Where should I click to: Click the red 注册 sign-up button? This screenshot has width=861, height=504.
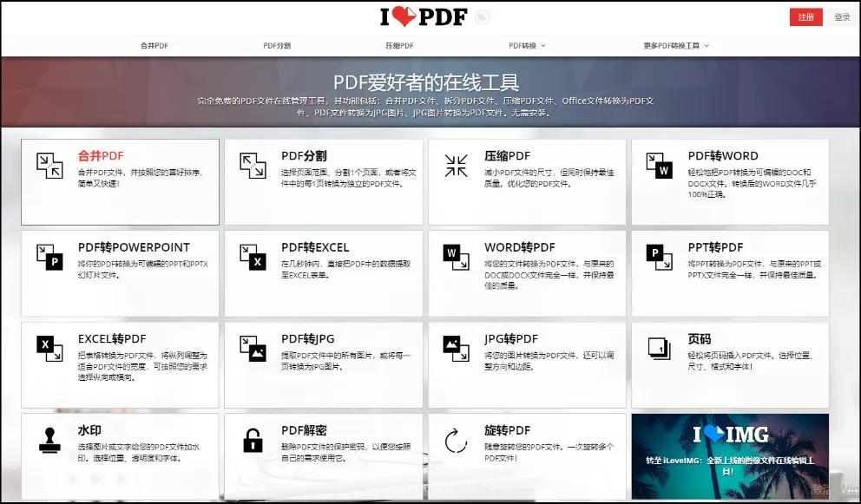point(806,17)
